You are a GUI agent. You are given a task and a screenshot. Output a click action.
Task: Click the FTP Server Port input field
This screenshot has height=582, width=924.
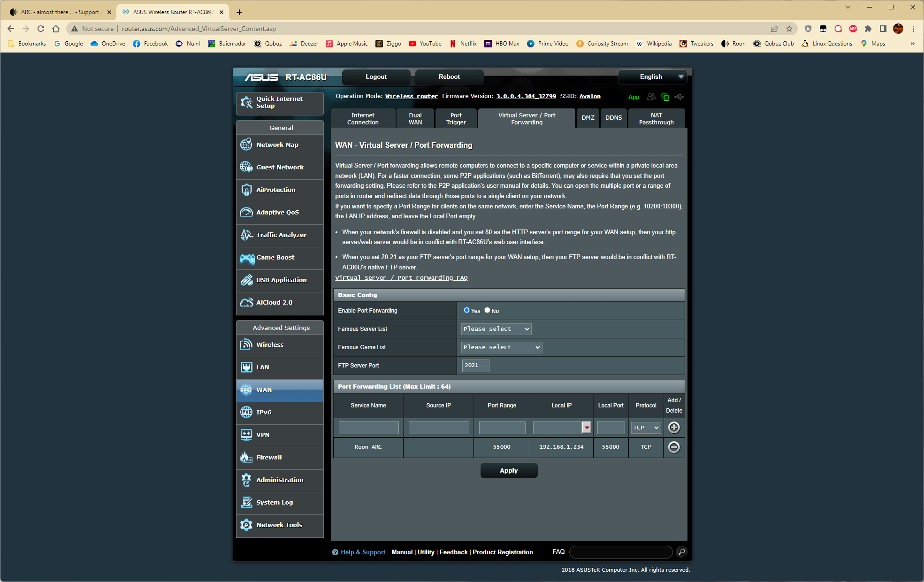475,366
